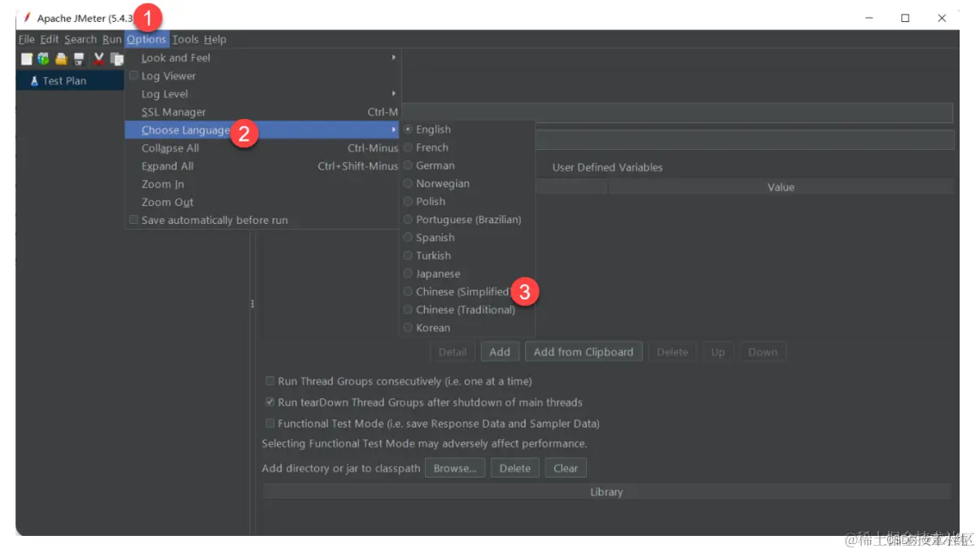The height and width of the screenshot is (553, 980).
Task: Click the New test plan toolbar icon
Action: (x=26, y=59)
